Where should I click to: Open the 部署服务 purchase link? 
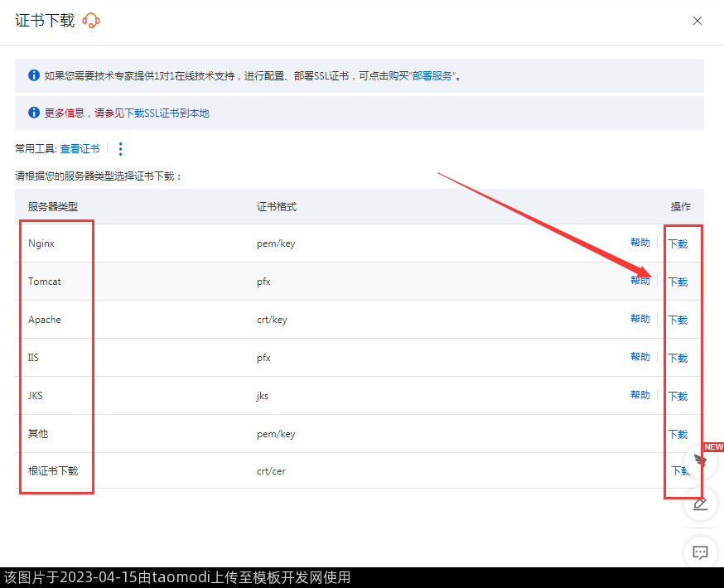433,76
